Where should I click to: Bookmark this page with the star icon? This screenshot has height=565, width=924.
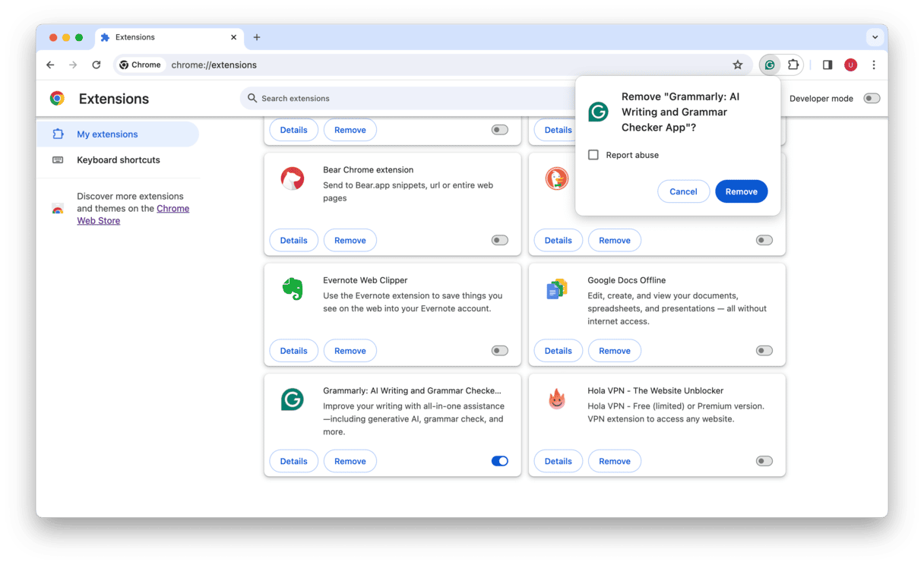point(737,65)
